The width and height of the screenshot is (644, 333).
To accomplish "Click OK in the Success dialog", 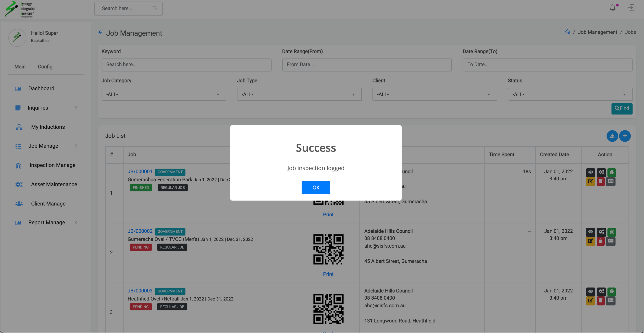I will [315, 187].
